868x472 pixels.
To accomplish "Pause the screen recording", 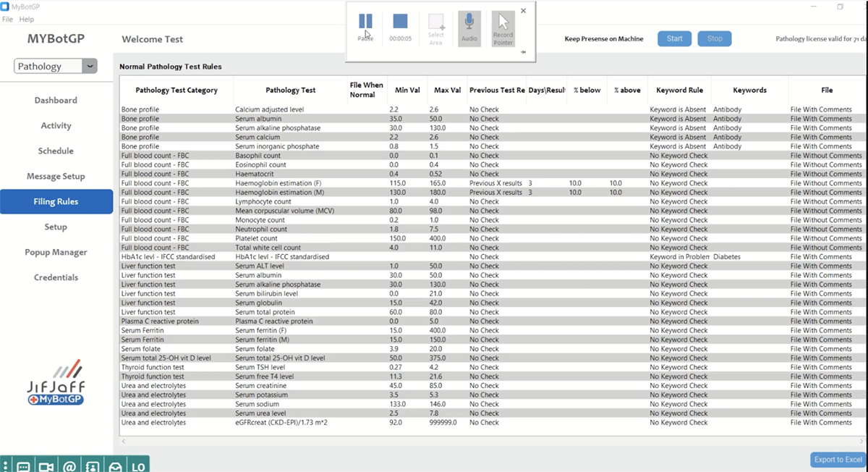I will click(365, 20).
